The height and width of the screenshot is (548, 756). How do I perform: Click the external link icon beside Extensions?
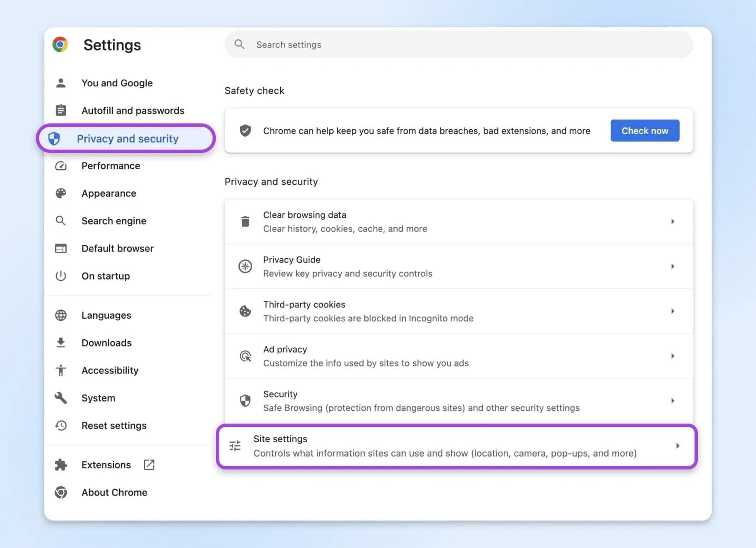[x=149, y=465]
